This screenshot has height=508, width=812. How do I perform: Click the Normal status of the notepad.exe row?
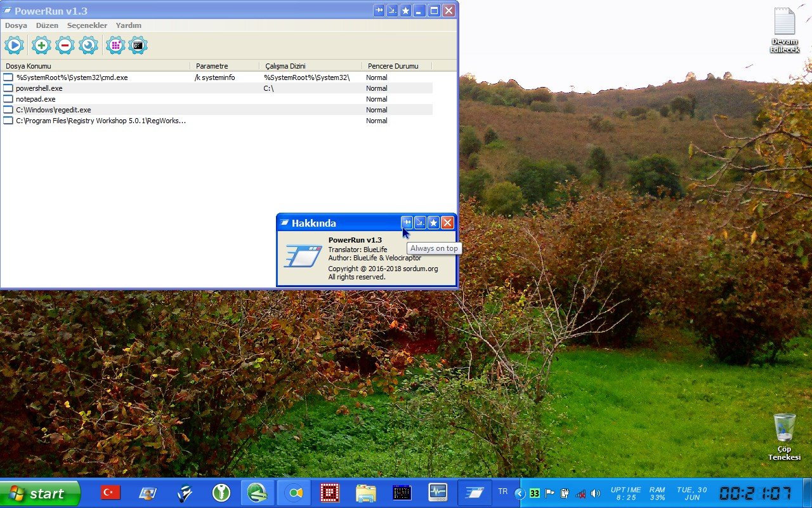click(x=376, y=99)
